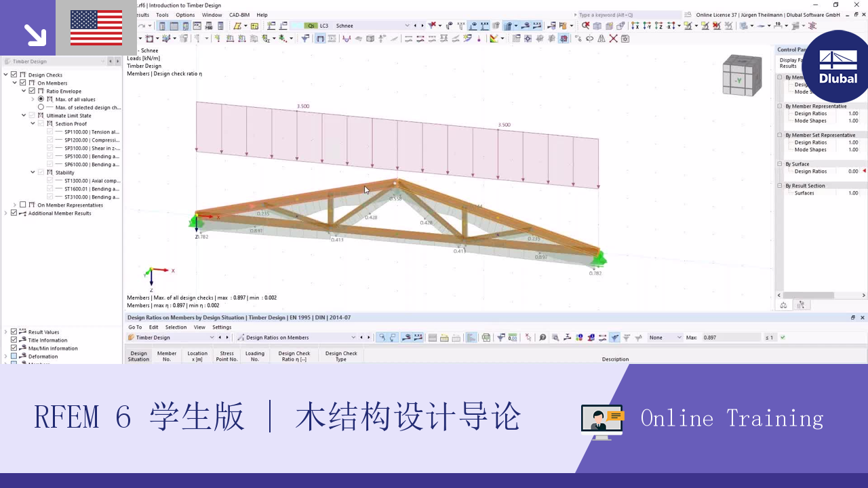Click the Loading No. column header
The image size is (868, 488).
(255, 356)
